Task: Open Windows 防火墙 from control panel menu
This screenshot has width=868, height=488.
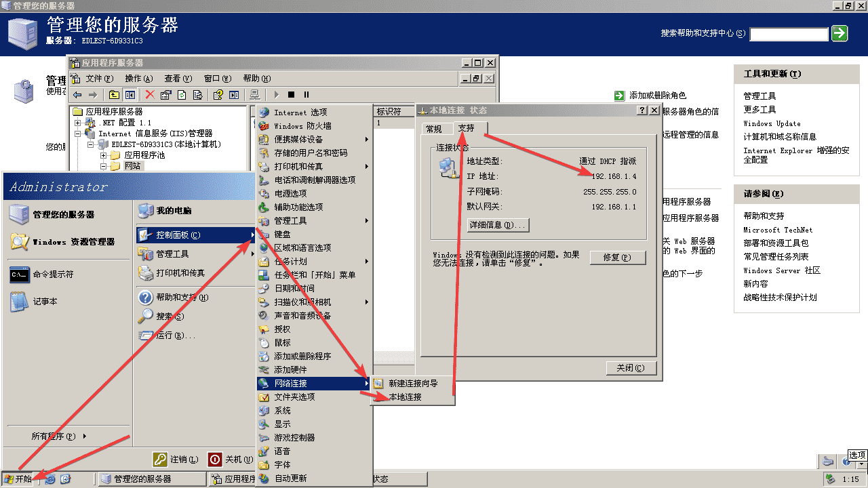Action: tap(302, 125)
